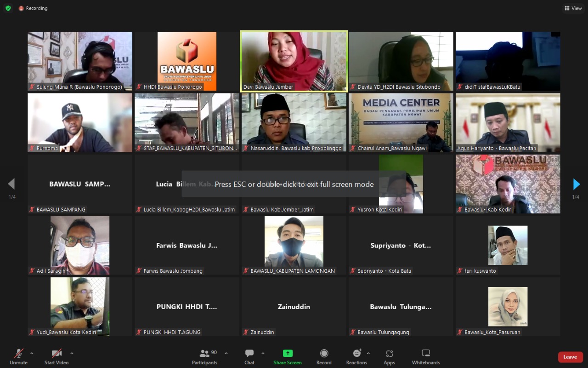Start recording with the Record icon
This screenshot has width=588, height=368.
[x=324, y=354]
